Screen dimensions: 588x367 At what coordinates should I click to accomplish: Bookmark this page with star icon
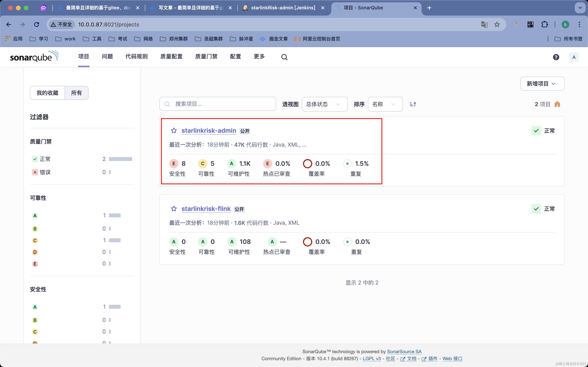pyautogui.click(x=497, y=24)
